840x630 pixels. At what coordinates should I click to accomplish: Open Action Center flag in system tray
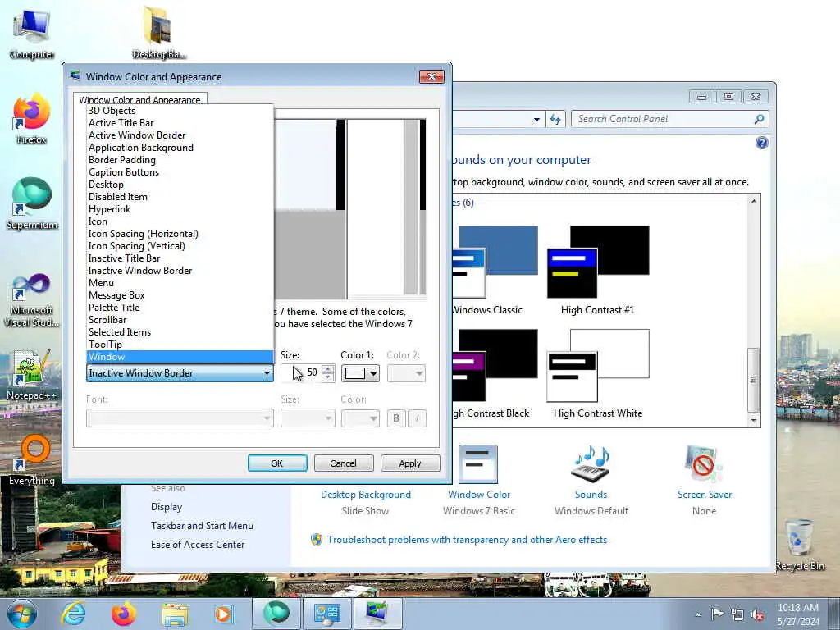click(x=717, y=614)
